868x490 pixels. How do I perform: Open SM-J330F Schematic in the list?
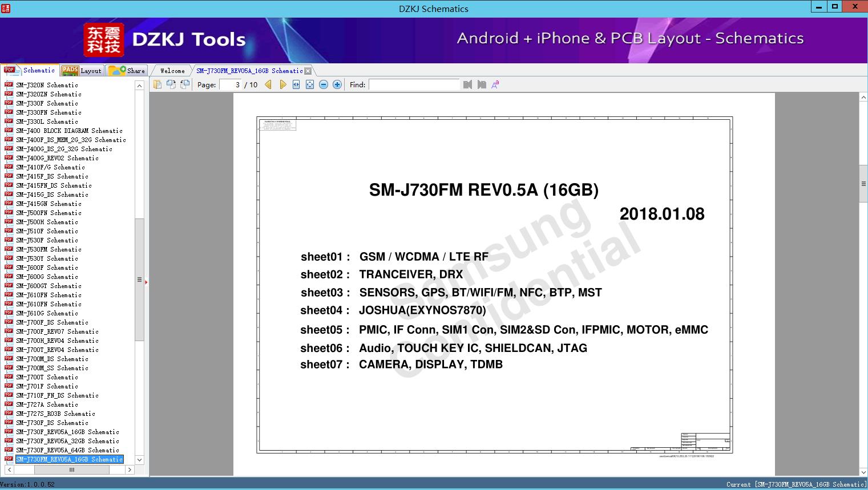[x=47, y=103]
